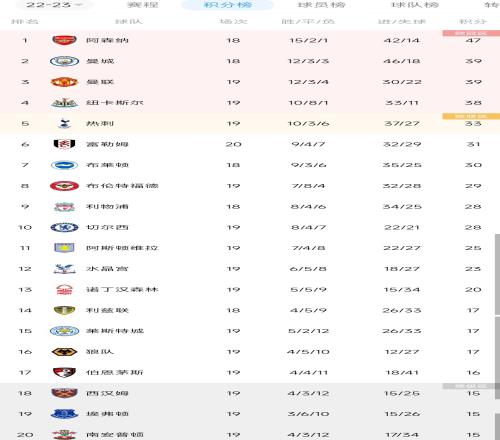Click the Arsenal (阿森纳) team crest
This screenshot has height=440, width=500.
[64, 40]
